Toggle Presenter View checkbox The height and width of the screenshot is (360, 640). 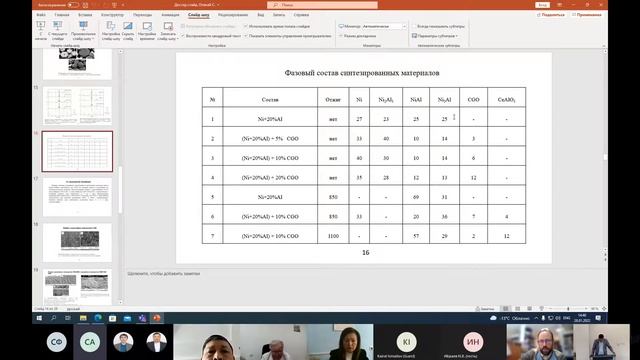pyautogui.click(x=341, y=36)
